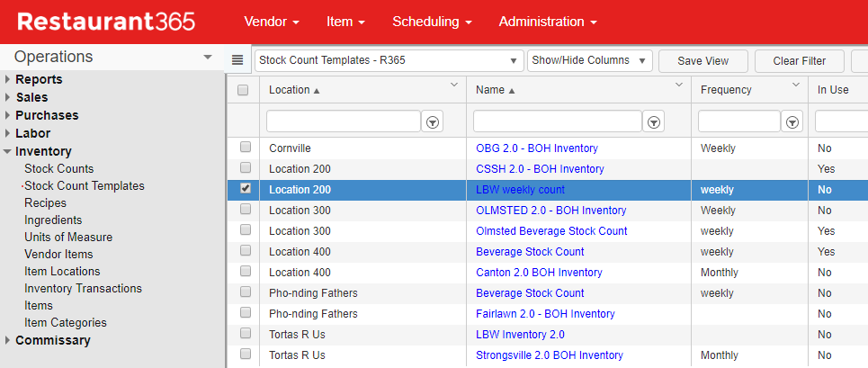Click the Save View button
This screenshot has width=868, height=368.
click(703, 61)
